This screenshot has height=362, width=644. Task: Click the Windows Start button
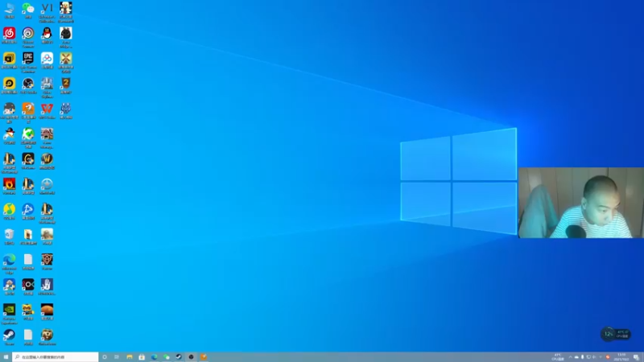(x=6, y=357)
